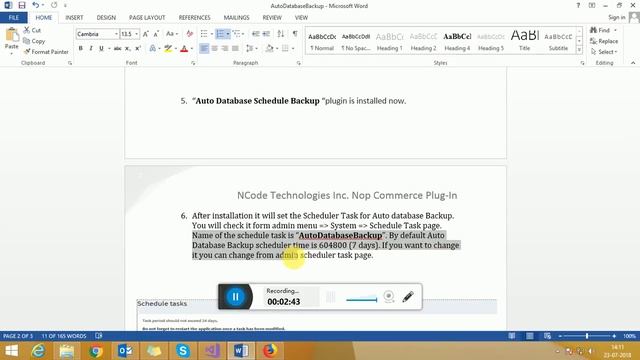This screenshot has width=640, height=360.
Task: Click the word count in status bar
Action: (x=64, y=336)
